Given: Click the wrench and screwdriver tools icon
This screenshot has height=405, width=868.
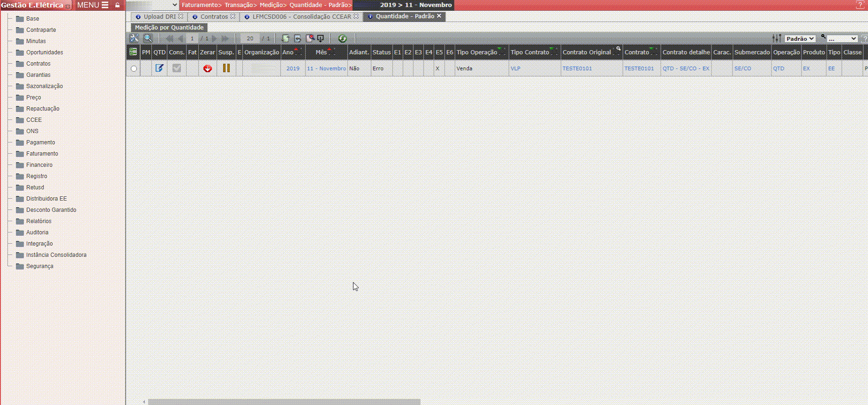Looking at the screenshot, I should [x=134, y=38].
